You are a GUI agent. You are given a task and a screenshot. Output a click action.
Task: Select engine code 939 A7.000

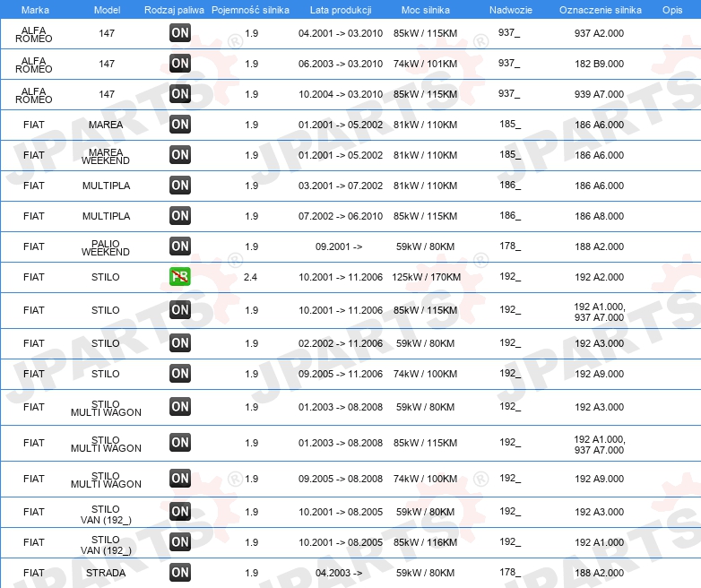pyautogui.click(x=599, y=94)
